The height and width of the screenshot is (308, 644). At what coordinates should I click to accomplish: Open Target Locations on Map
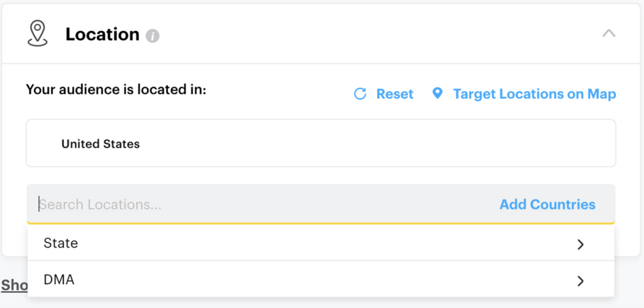pyautogui.click(x=534, y=94)
